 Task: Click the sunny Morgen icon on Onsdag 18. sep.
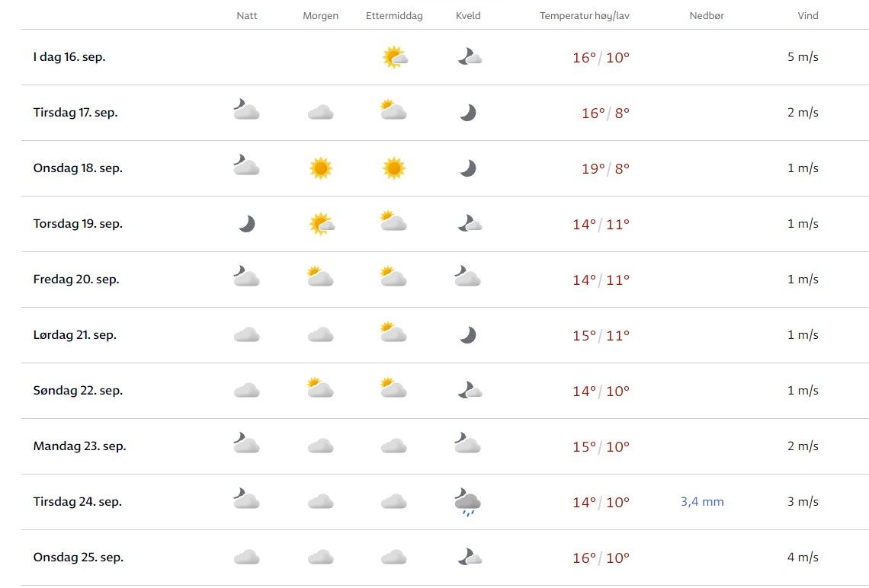coord(321,168)
